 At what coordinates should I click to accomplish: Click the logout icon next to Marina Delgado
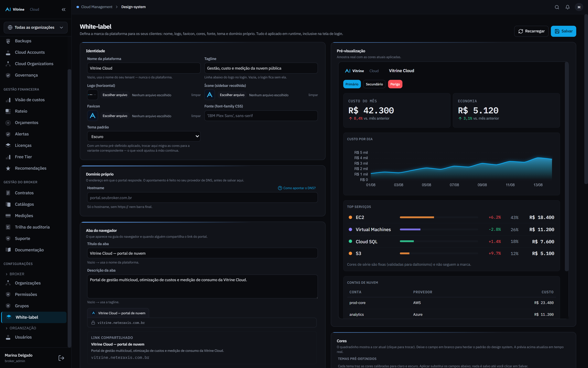pyautogui.click(x=61, y=358)
